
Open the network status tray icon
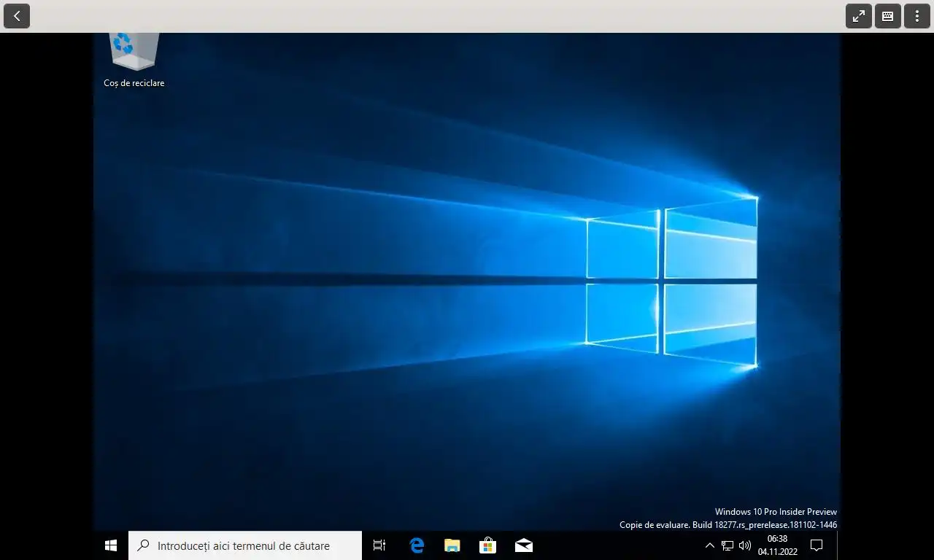click(x=727, y=545)
